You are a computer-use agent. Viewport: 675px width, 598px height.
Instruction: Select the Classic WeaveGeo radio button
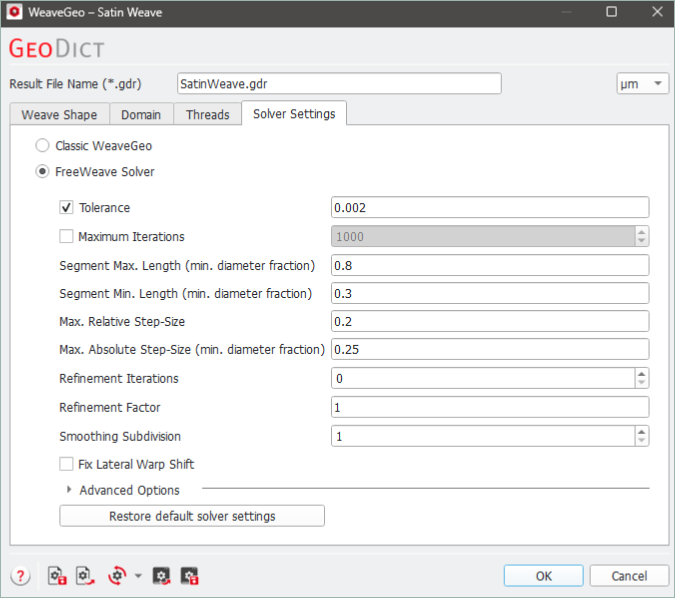[42, 146]
